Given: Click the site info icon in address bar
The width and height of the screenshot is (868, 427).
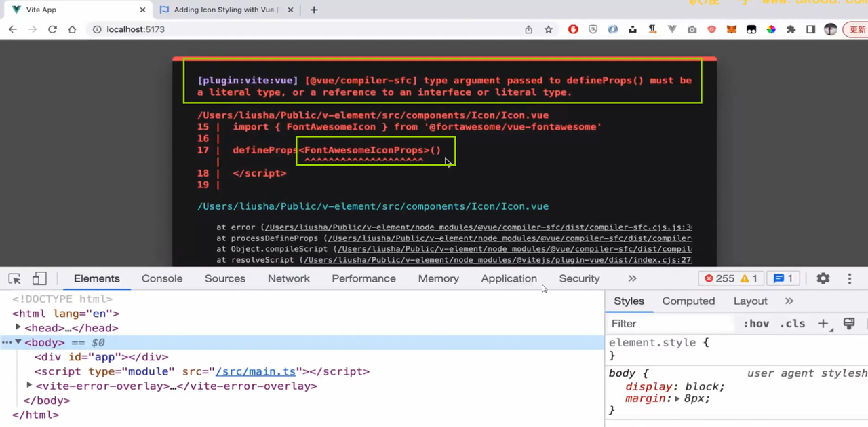Looking at the screenshot, I should (x=97, y=29).
